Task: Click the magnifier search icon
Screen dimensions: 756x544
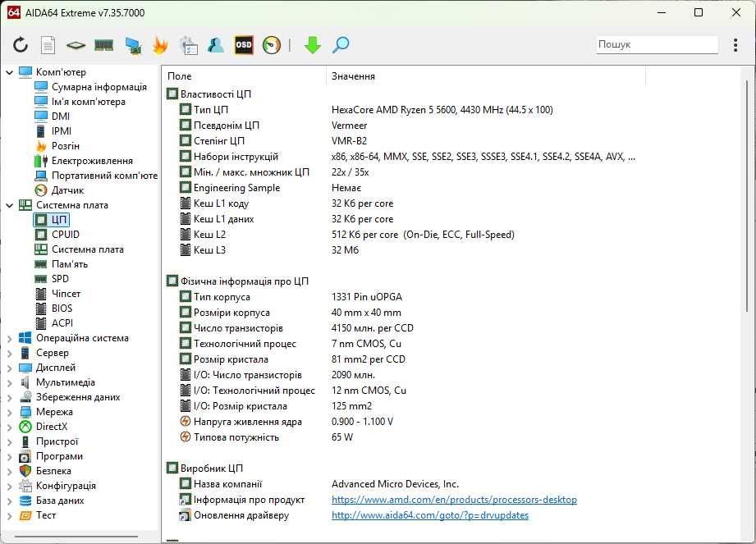Action: click(x=341, y=45)
